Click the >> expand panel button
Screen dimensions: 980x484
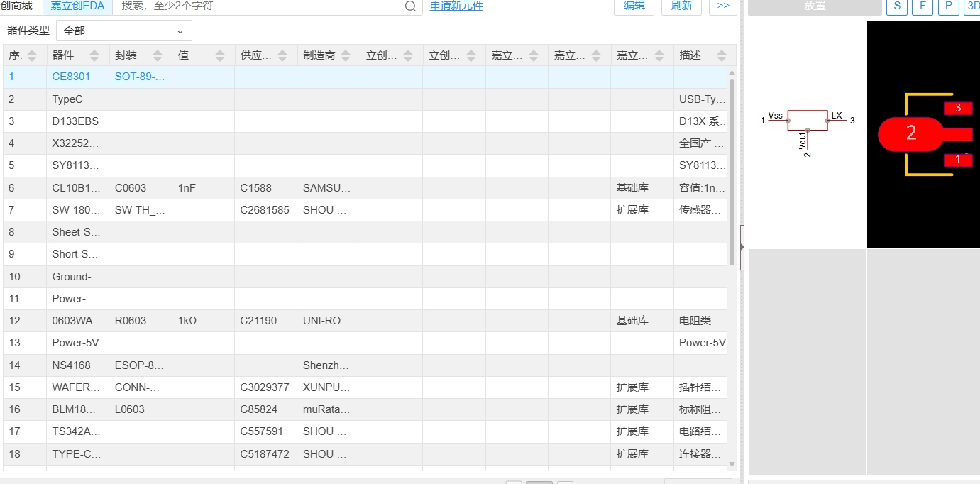[722, 6]
